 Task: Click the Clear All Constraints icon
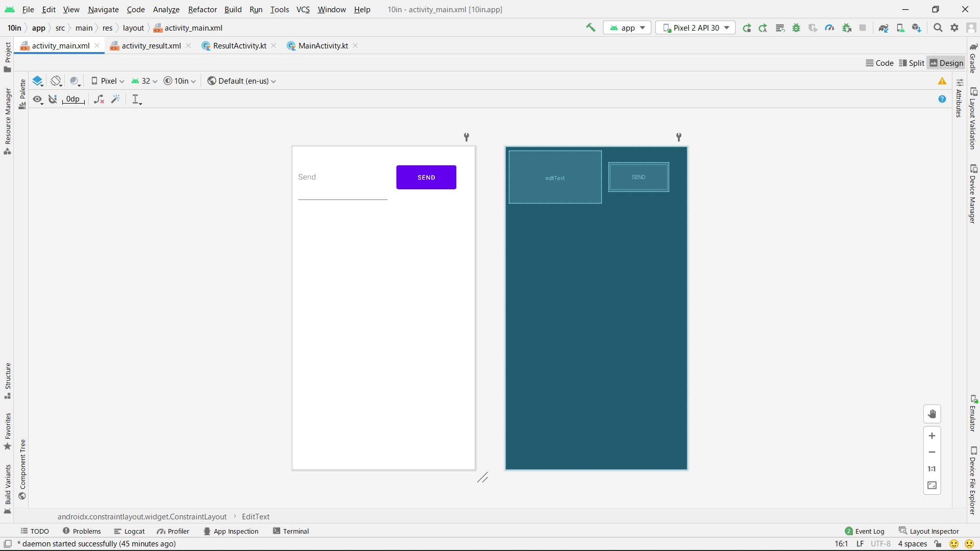[99, 99]
